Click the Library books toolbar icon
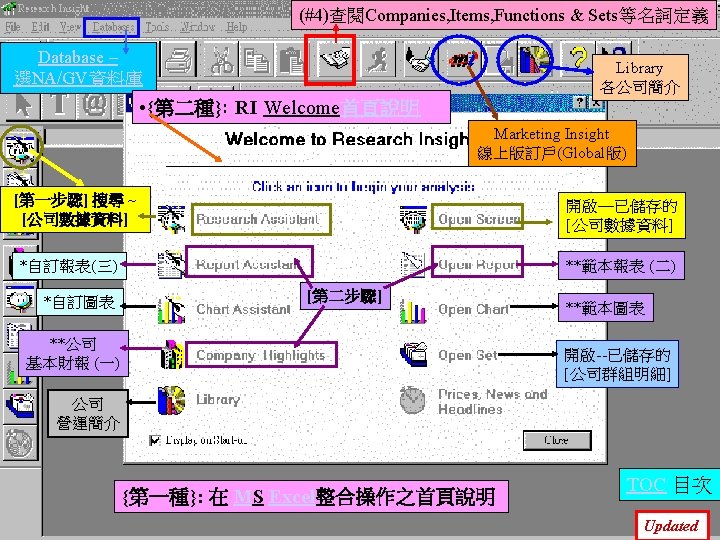The height and width of the screenshot is (540, 720). [x=534, y=59]
